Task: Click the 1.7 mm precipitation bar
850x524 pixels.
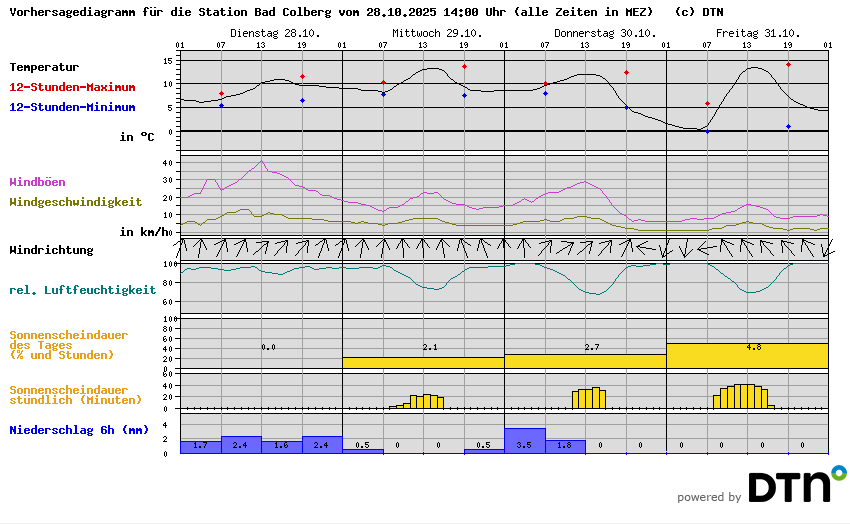Action: pyautogui.click(x=200, y=446)
